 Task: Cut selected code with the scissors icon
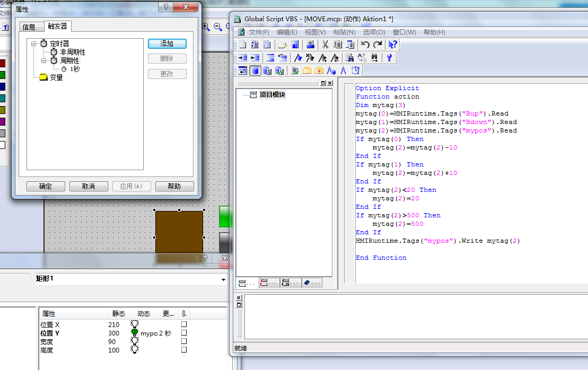tap(325, 45)
